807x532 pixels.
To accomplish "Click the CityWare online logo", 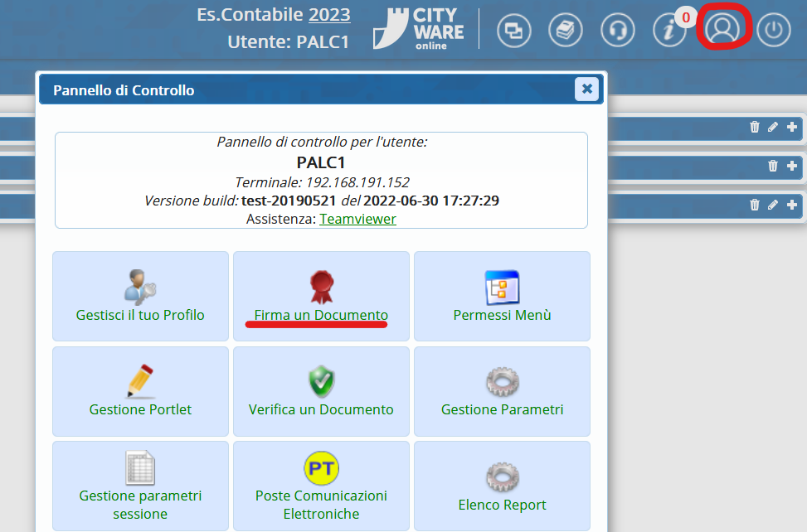I will click(x=418, y=29).
